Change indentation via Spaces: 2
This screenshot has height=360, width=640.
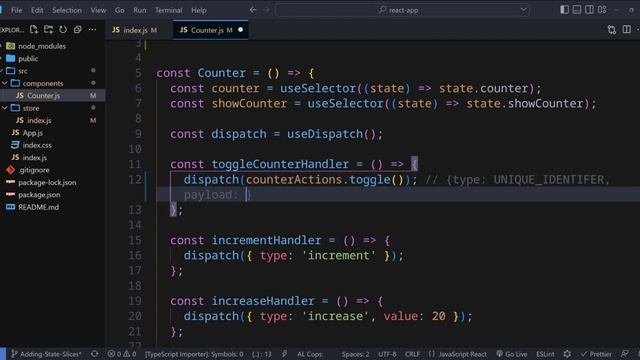pos(355,354)
